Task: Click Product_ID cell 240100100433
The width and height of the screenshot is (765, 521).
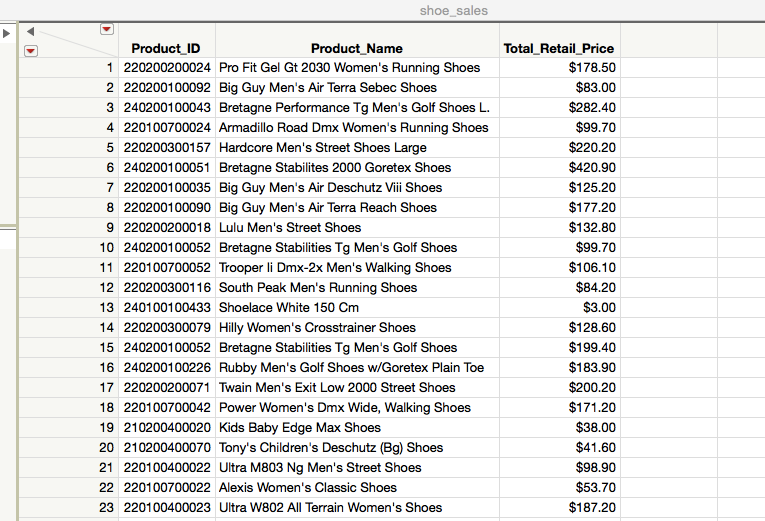Action: click(x=168, y=308)
